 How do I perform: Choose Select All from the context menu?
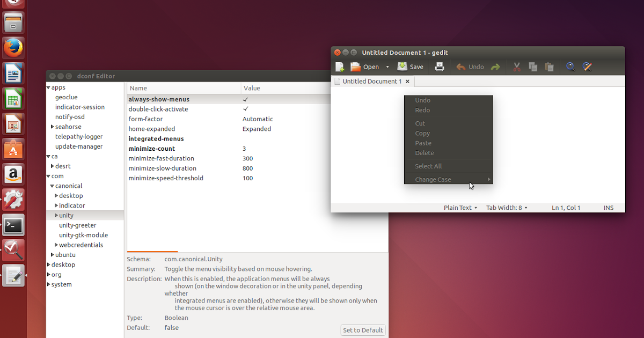coord(428,166)
